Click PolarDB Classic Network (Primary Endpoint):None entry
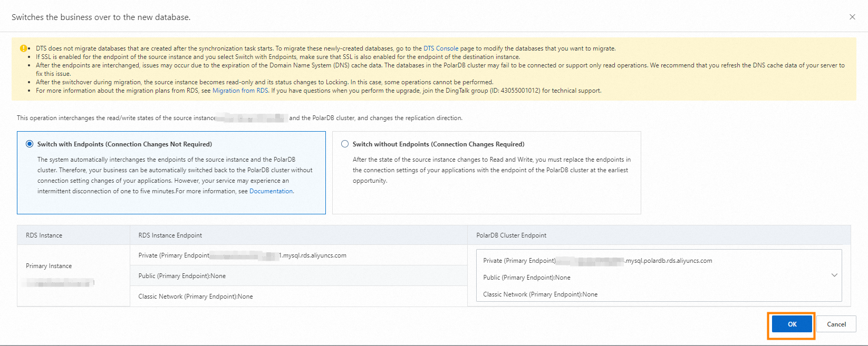 pyautogui.click(x=541, y=294)
